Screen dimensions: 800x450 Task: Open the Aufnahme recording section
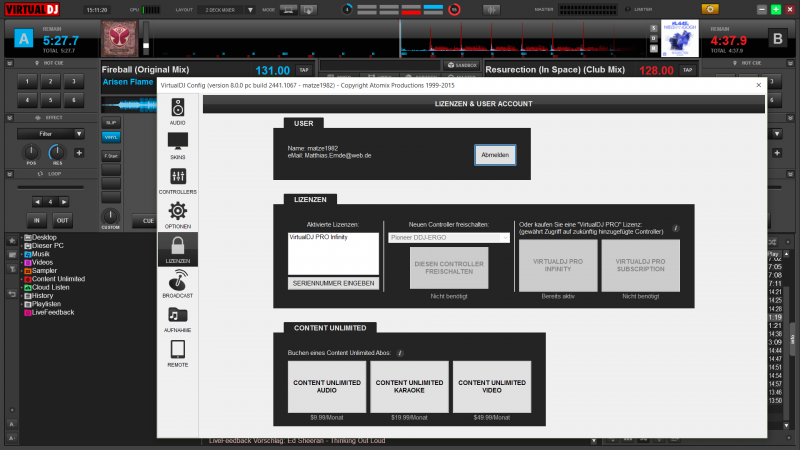tap(178, 319)
